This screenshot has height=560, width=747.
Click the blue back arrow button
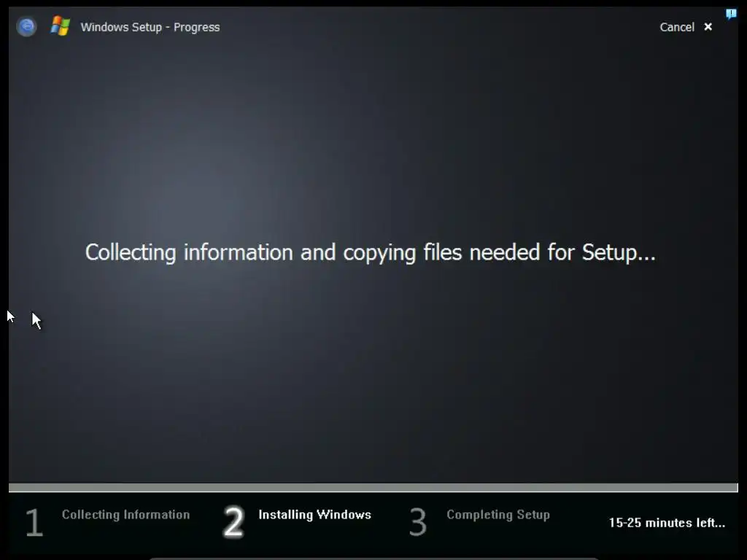pyautogui.click(x=26, y=27)
